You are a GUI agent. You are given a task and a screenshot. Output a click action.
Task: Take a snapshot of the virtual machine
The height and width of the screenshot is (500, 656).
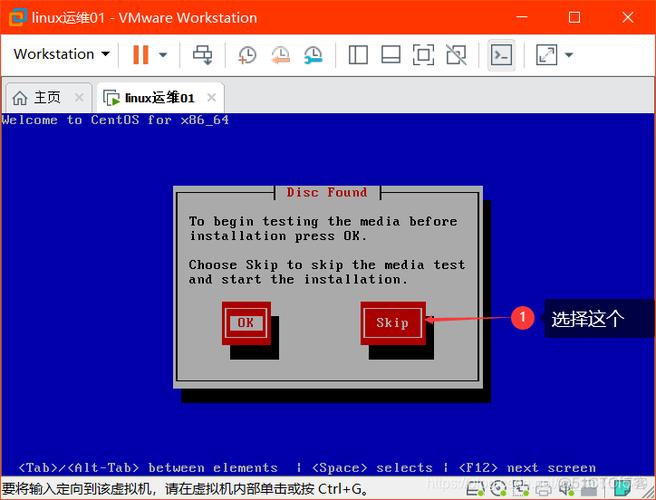(247, 55)
